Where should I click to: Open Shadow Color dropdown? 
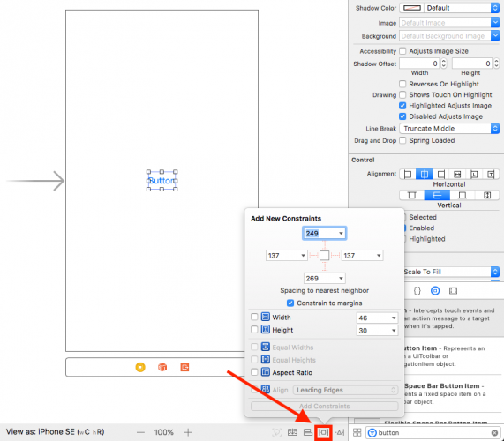[x=495, y=8]
